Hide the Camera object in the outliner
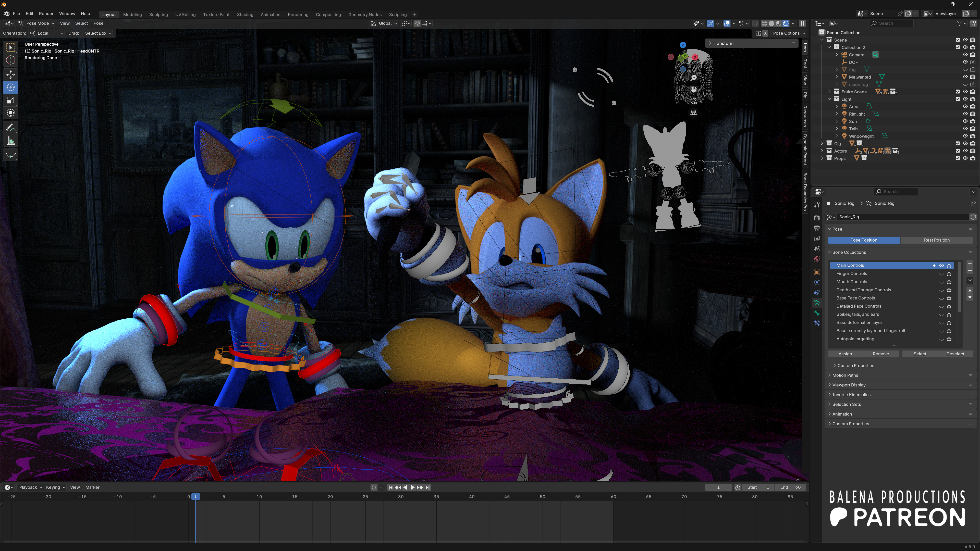This screenshot has height=551, width=980. [965, 55]
